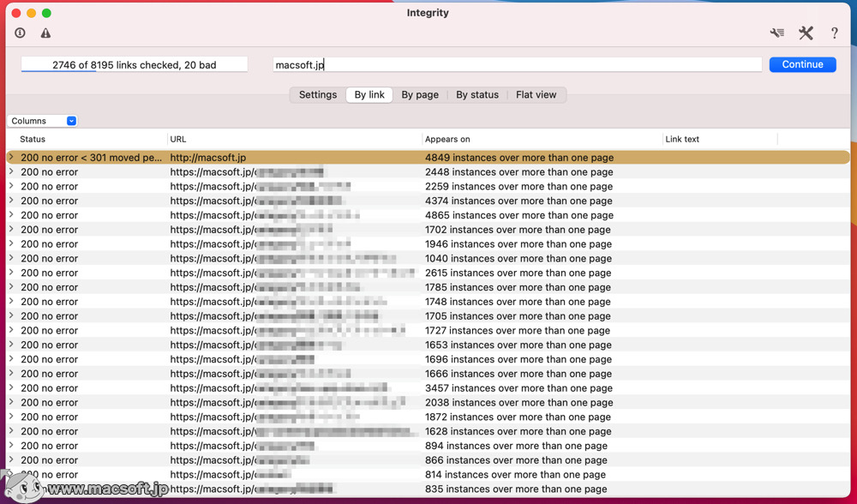Select the http://macsoft.jp URL cell
The image size is (857, 504).
pos(207,158)
